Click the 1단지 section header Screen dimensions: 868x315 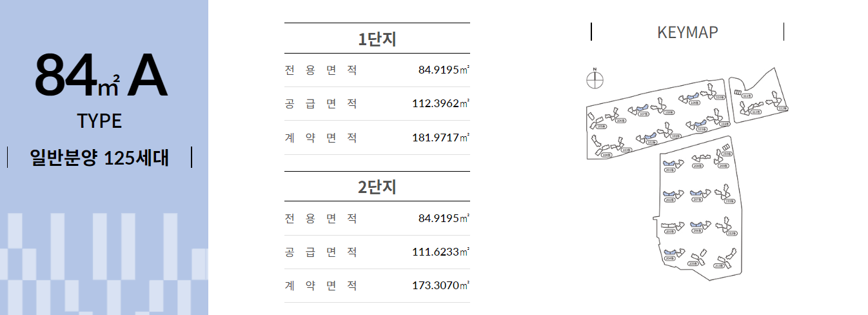click(x=377, y=39)
